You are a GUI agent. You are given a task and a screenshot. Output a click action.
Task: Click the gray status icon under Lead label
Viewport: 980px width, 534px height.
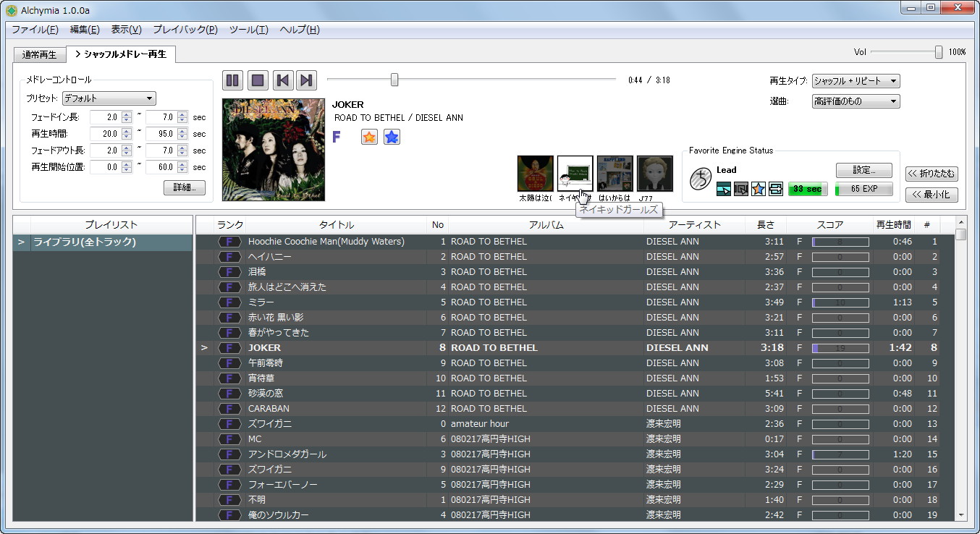coord(740,189)
